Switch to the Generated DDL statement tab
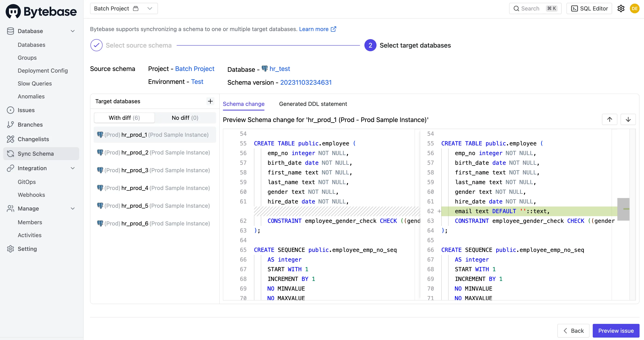This screenshot has height=340, width=644. point(313,104)
